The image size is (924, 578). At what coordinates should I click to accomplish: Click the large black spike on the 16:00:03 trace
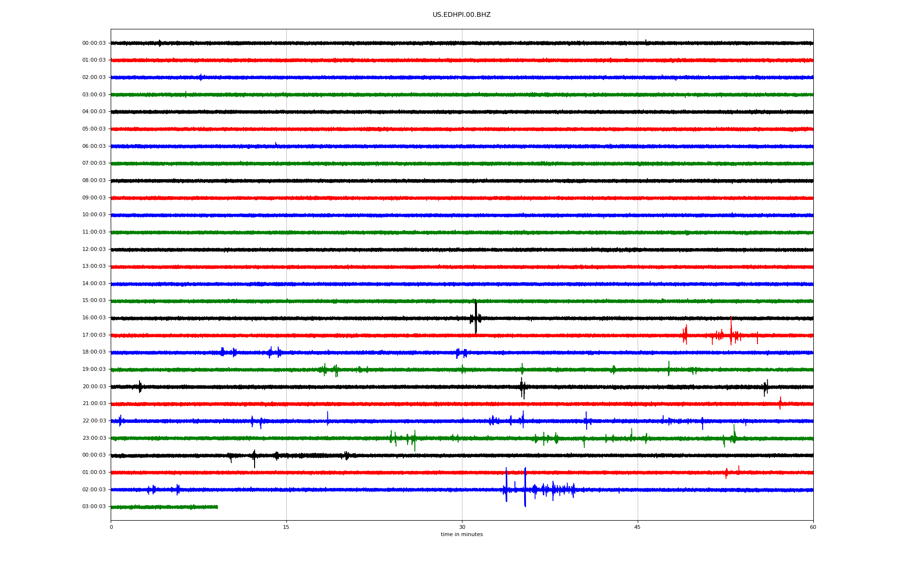[475, 316]
